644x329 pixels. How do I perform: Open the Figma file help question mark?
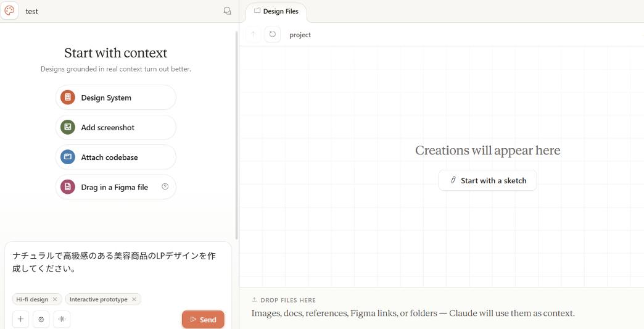[x=165, y=186]
